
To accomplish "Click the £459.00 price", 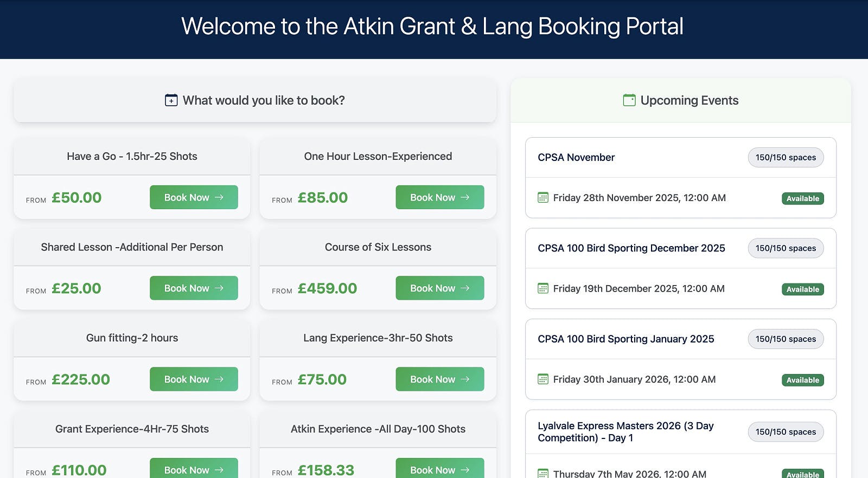I will [x=327, y=288].
